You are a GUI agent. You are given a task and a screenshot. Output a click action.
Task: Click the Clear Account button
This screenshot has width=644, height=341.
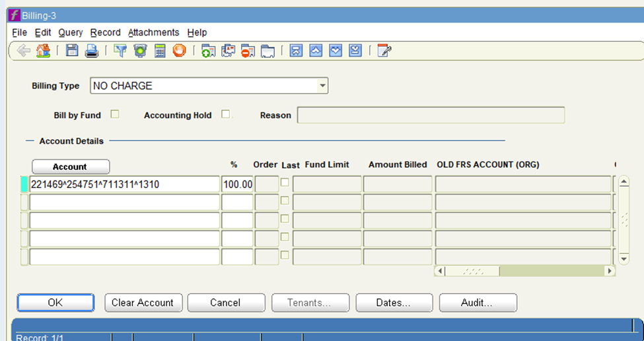tap(143, 303)
